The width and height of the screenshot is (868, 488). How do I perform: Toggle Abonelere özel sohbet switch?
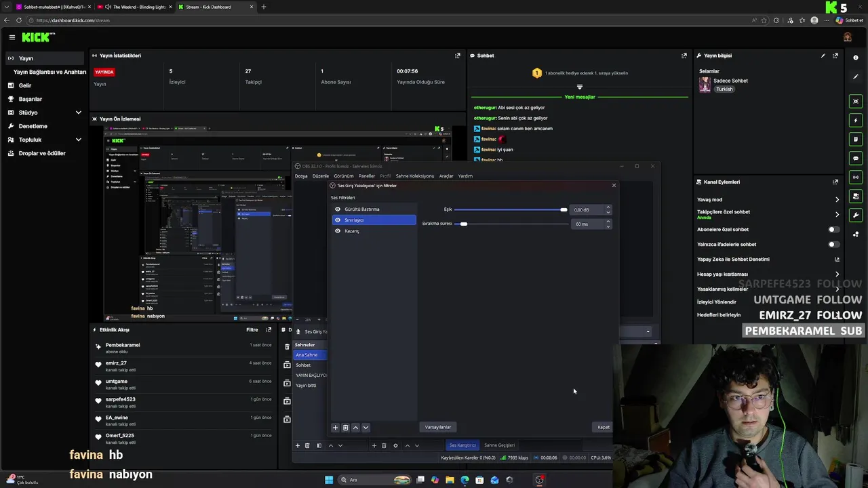tap(833, 229)
